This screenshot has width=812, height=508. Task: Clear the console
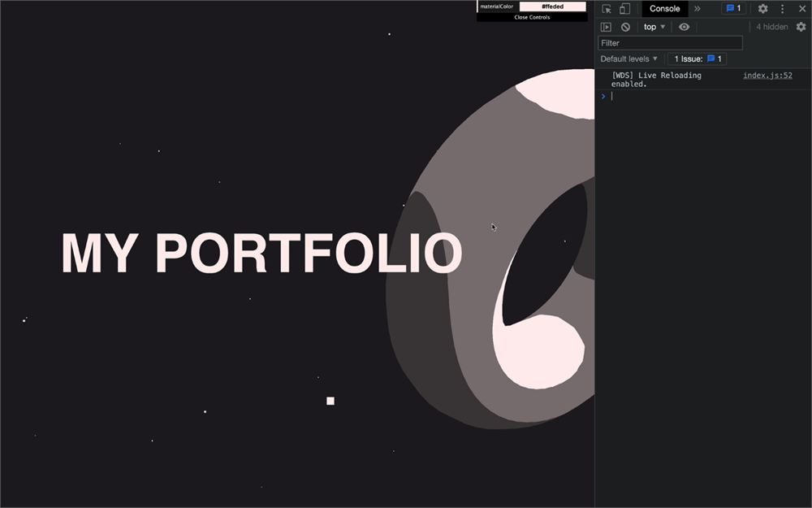(625, 27)
